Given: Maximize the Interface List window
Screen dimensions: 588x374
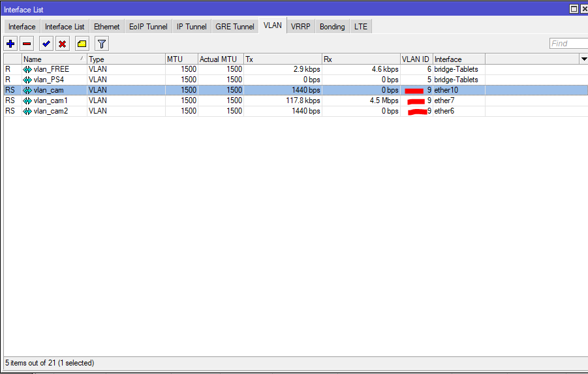Looking at the screenshot, I should 574,8.
